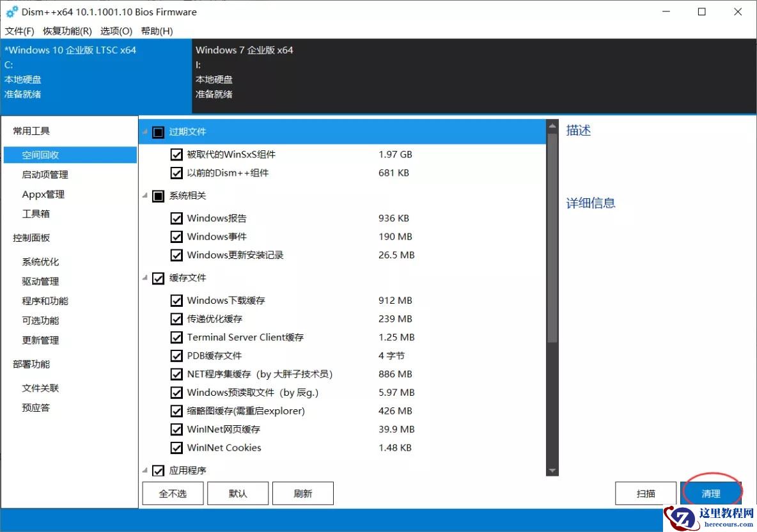
Task: Uncheck the Windows下载缓存 item
Action: 176,300
